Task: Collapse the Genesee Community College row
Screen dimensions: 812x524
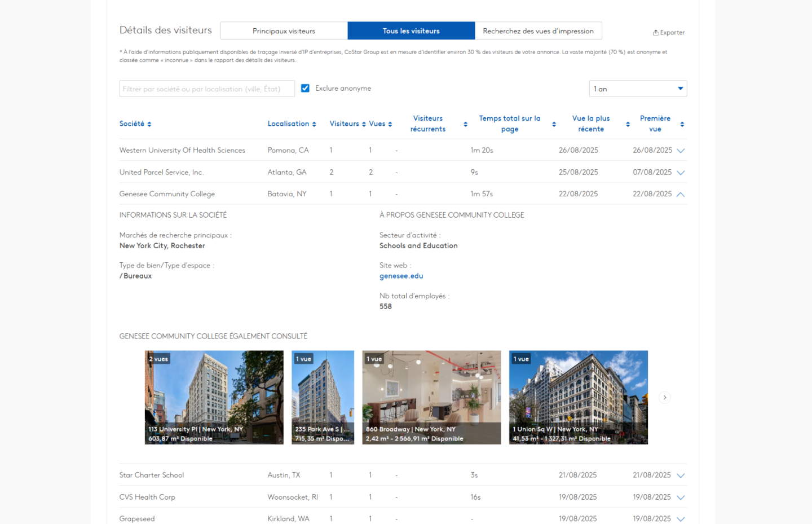Action: click(681, 194)
